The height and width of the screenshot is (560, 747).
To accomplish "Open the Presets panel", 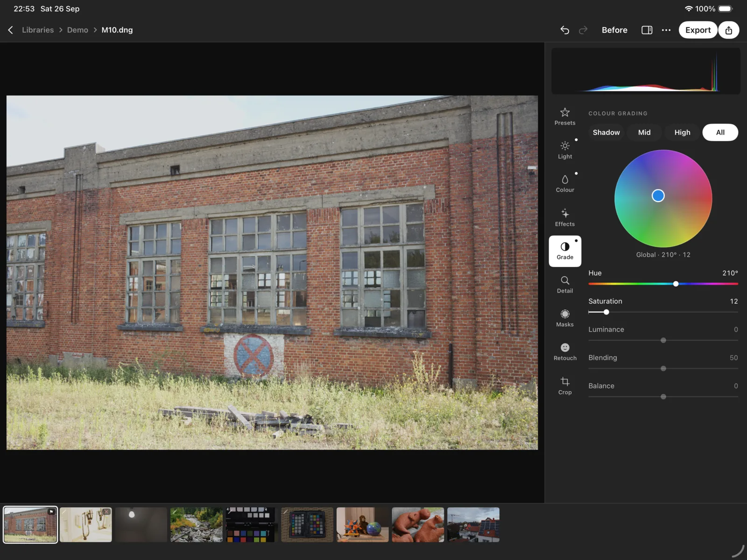I will tap(565, 117).
